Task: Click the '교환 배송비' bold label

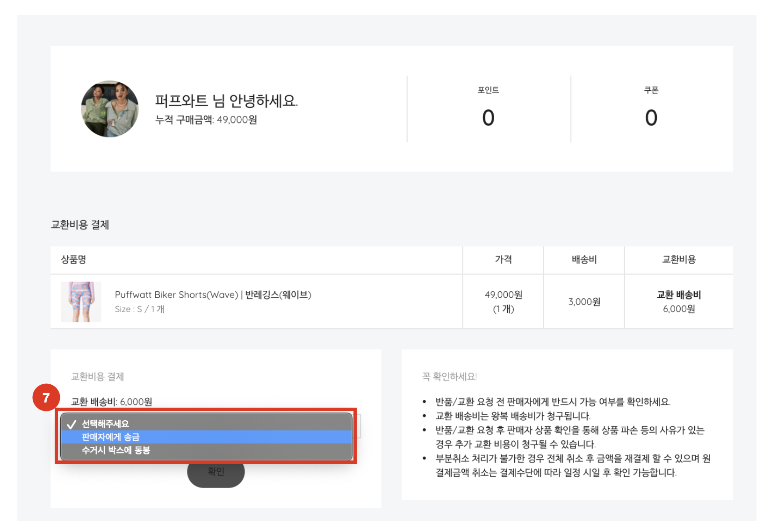Action: click(x=679, y=295)
